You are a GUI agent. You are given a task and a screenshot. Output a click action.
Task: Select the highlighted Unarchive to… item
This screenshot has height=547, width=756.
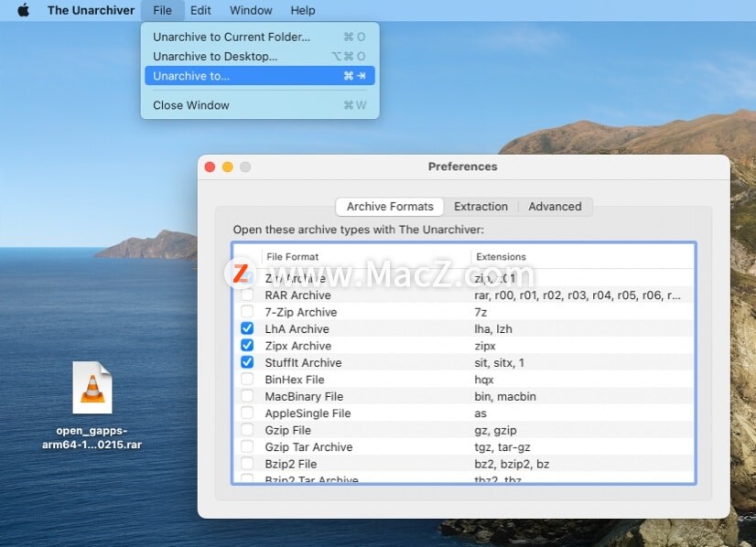259,76
